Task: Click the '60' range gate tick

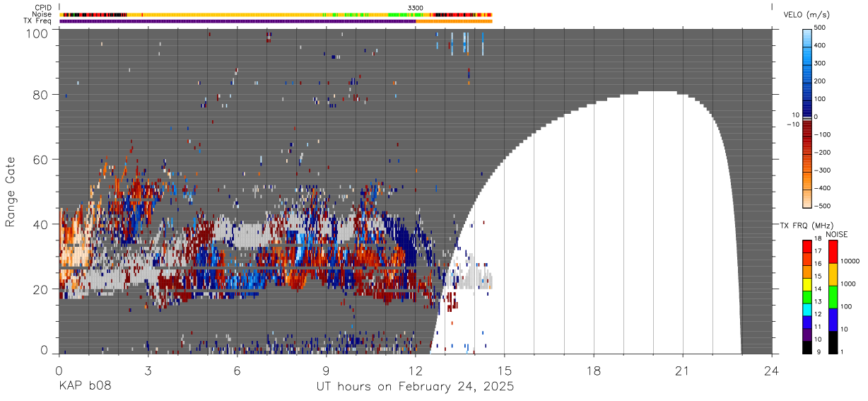Action: pos(41,159)
